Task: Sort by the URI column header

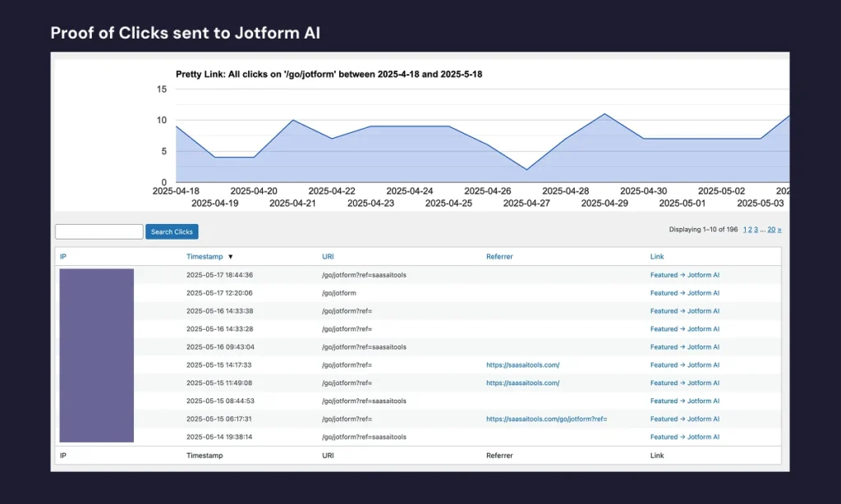Action: click(328, 257)
